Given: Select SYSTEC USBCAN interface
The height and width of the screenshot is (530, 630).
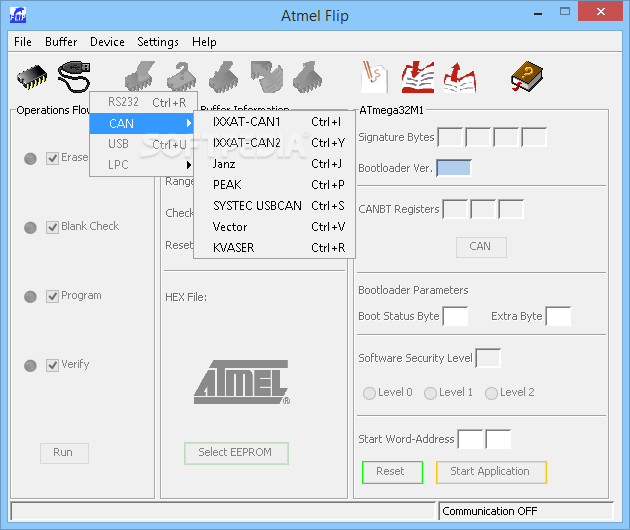Looking at the screenshot, I should coord(274,205).
